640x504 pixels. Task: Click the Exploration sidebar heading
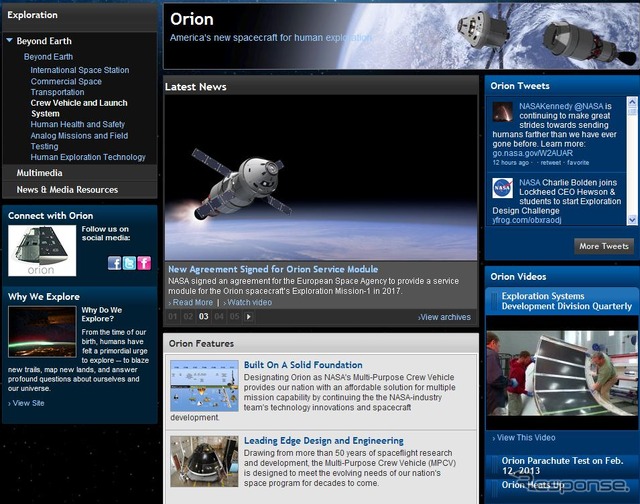(32, 15)
